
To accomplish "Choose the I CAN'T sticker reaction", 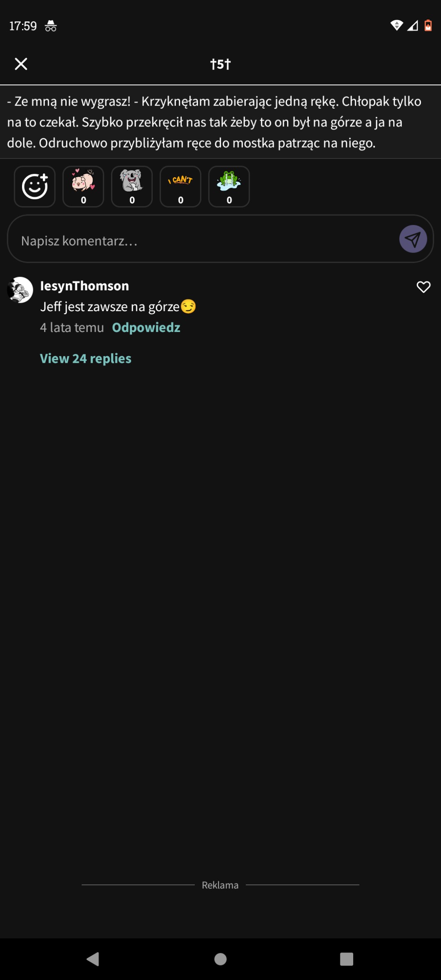I will coord(181,187).
